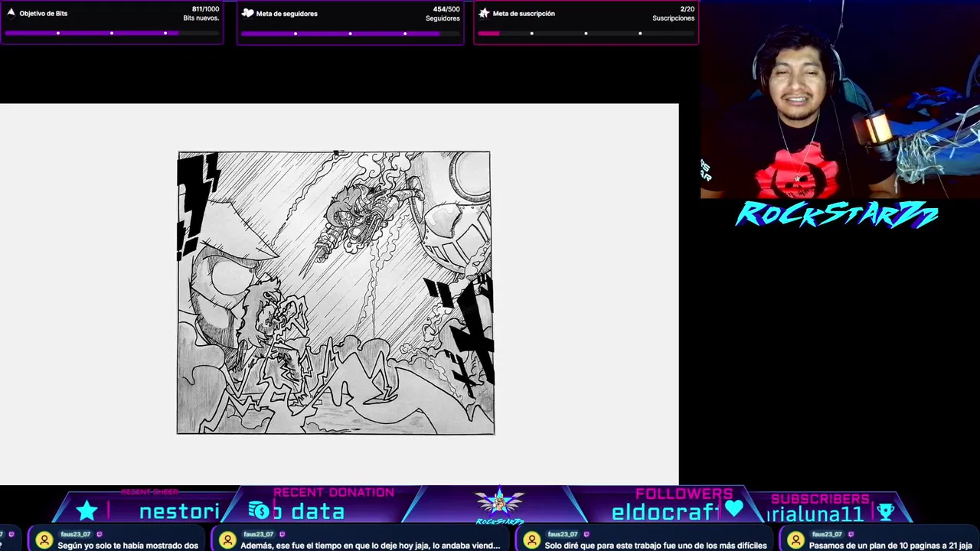The height and width of the screenshot is (551, 980).
Task: Click the subscription goal progress bar
Action: coord(586,34)
